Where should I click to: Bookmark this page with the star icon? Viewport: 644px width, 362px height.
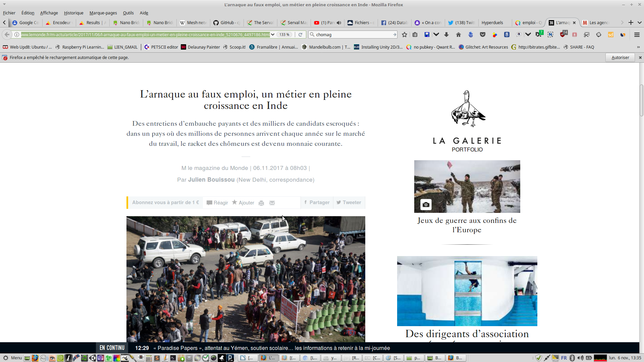pyautogui.click(x=405, y=35)
